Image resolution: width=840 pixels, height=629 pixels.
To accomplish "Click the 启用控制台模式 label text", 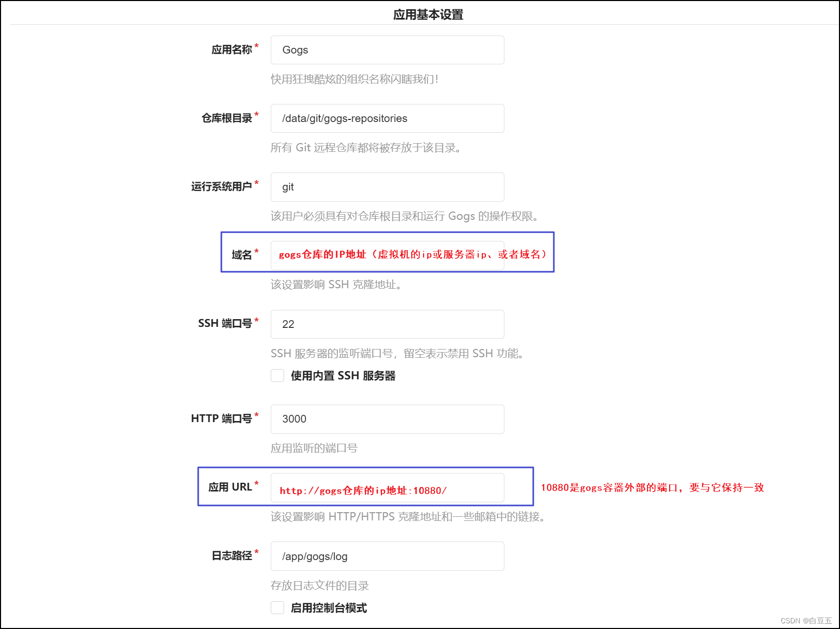I will (329, 608).
